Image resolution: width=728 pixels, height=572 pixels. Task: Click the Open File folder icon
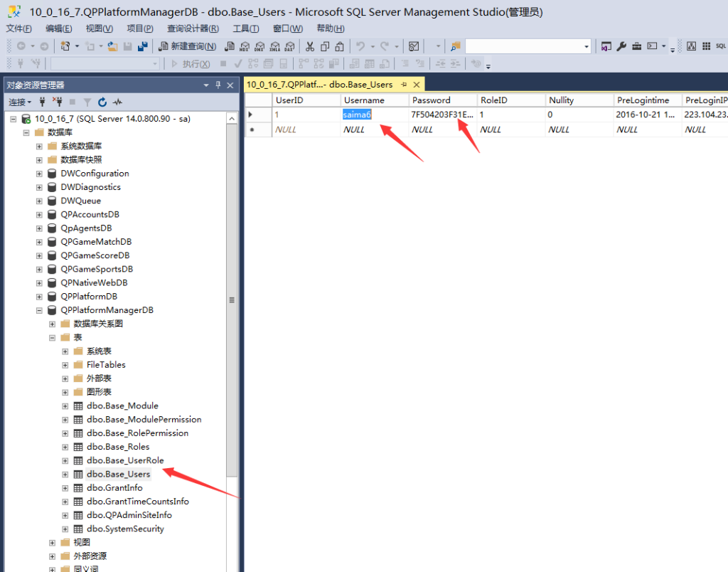[x=112, y=46]
